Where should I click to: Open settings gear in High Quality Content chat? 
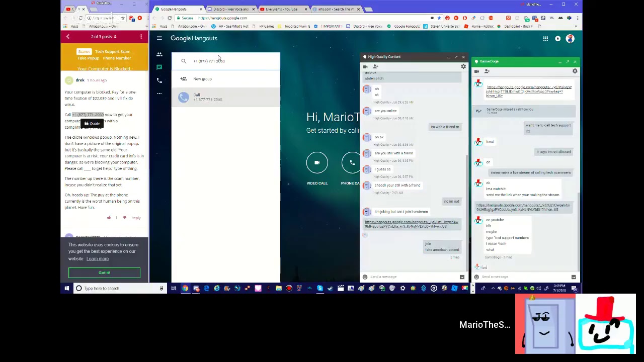pyautogui.click(x=463, y=66)
